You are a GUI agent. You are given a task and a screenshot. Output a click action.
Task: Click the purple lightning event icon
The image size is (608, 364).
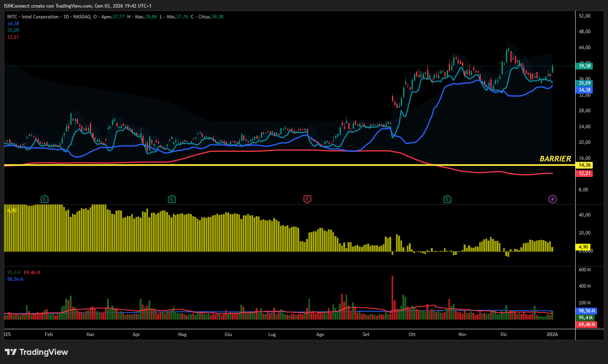552,199
